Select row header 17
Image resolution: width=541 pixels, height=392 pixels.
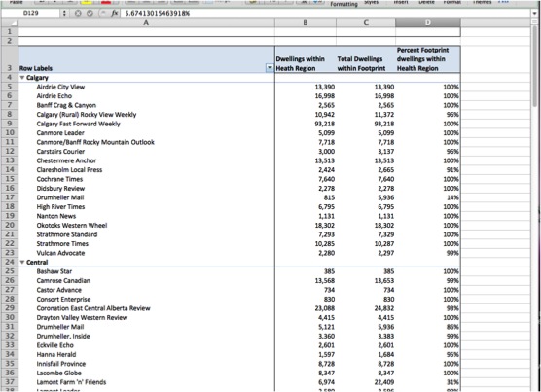(x=10, y=197)
